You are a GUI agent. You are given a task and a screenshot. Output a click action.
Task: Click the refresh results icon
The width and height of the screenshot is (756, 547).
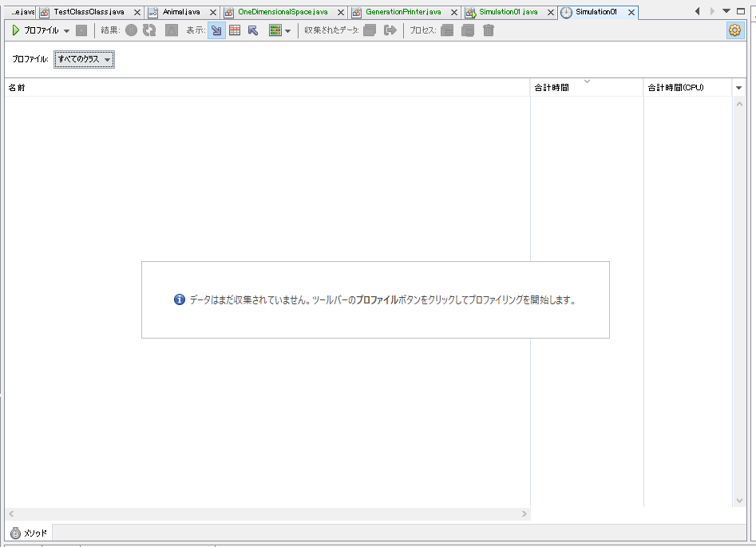click(149, 30)
